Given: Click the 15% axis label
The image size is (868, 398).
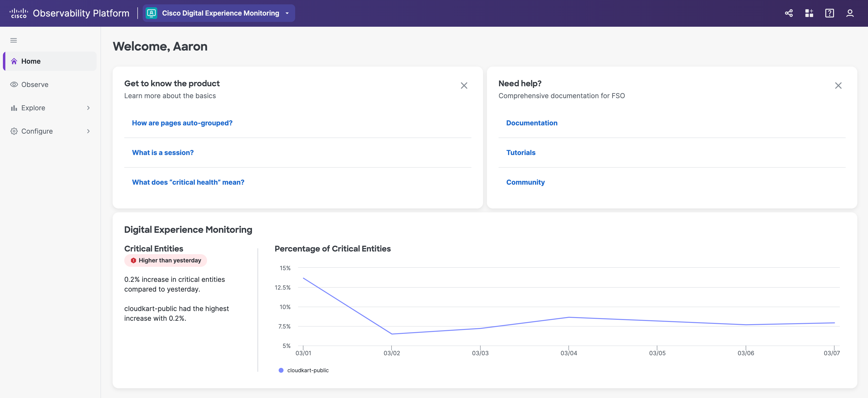Looking at the screenshot, I should coord(285,268).
